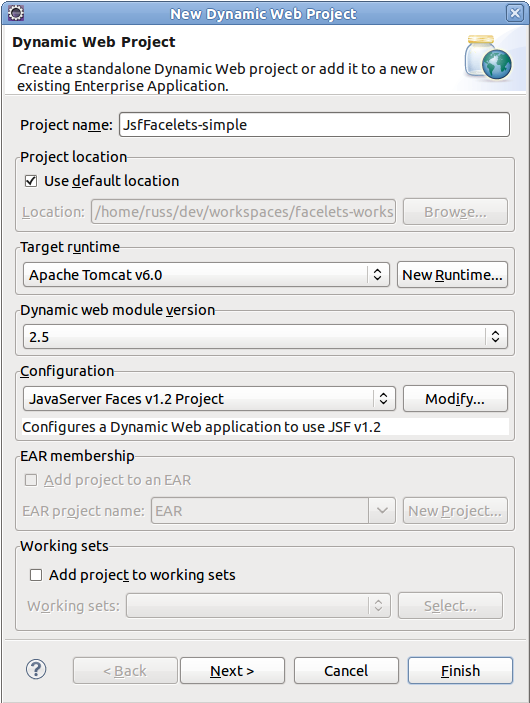
Task: Click the Modify... configuration button
Action: [x=455, y=399]
